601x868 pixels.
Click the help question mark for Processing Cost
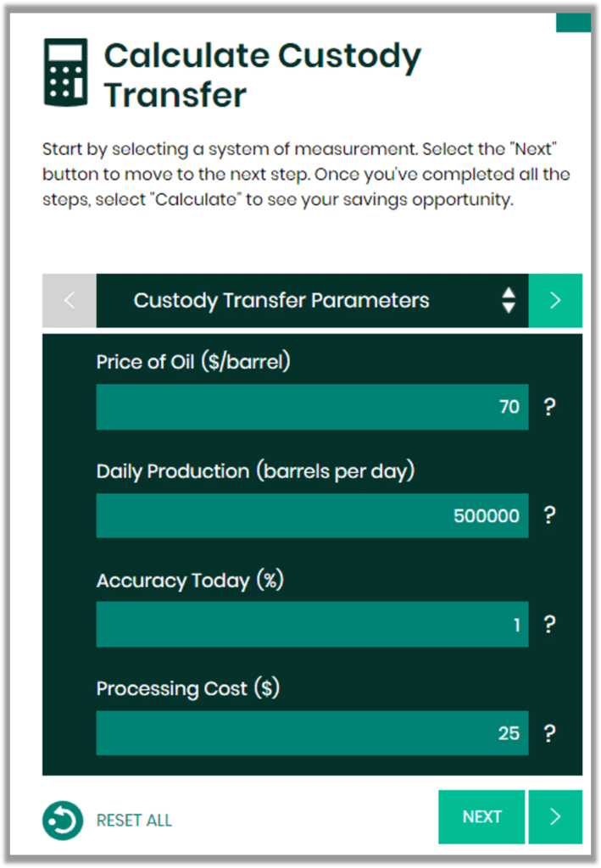click(549, 733)
